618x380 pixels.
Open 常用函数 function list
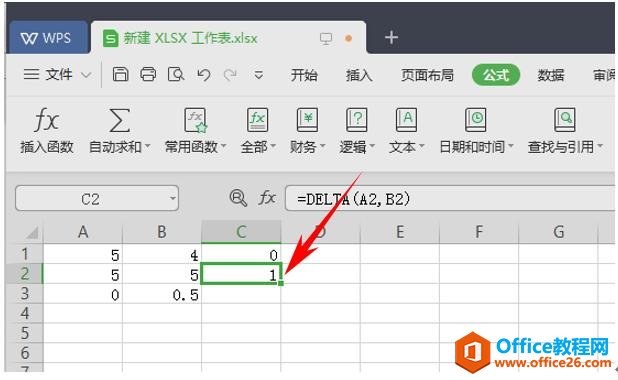pyautogui.click(x=195, y=130)
